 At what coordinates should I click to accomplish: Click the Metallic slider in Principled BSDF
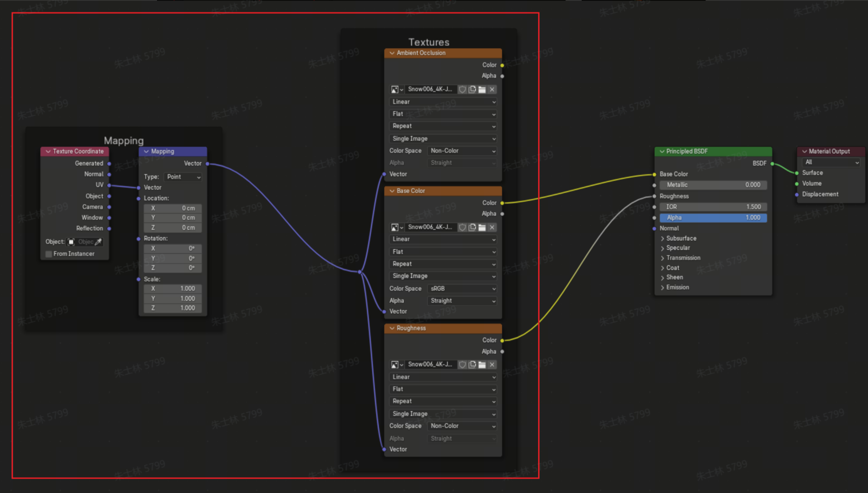point(713,185)
